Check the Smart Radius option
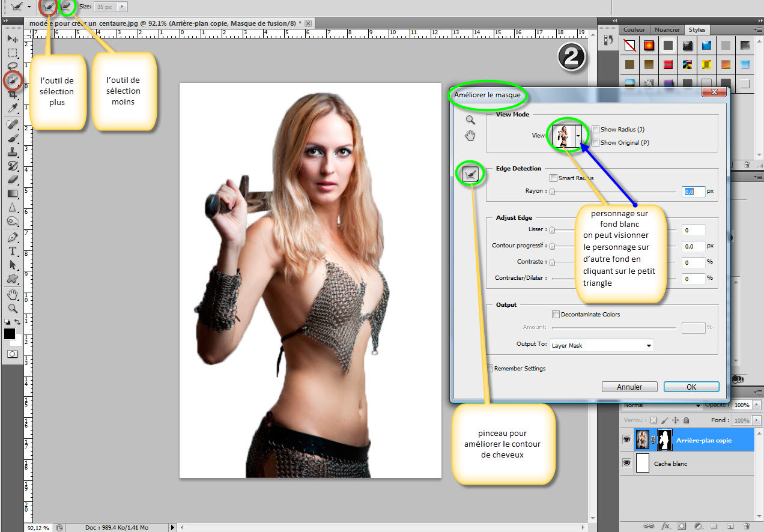The image size is (764, 532). coord(553,178)
